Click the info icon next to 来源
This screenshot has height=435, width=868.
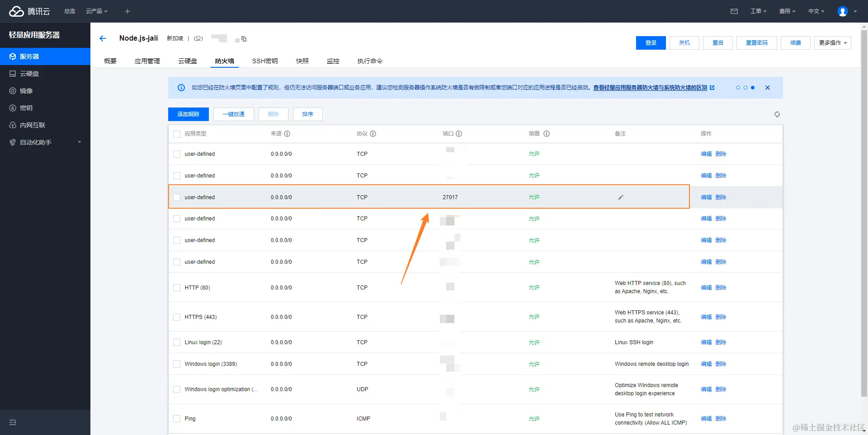pos(287,134)
